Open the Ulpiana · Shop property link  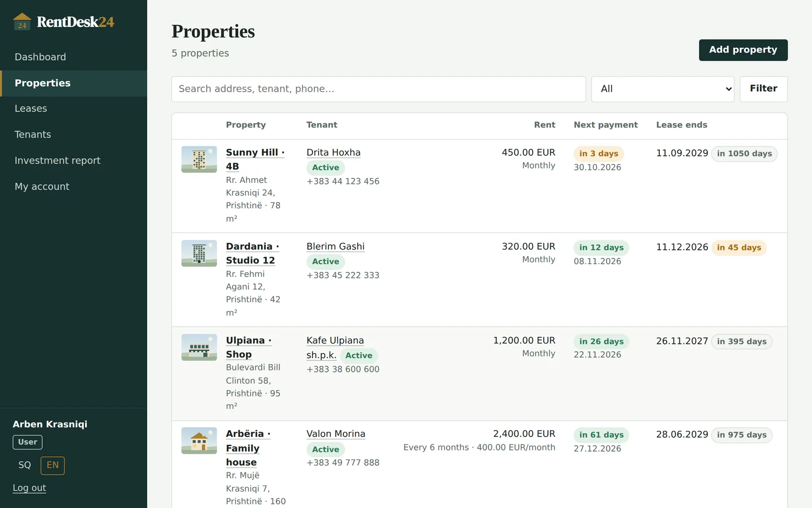click(x=249, y=347)
